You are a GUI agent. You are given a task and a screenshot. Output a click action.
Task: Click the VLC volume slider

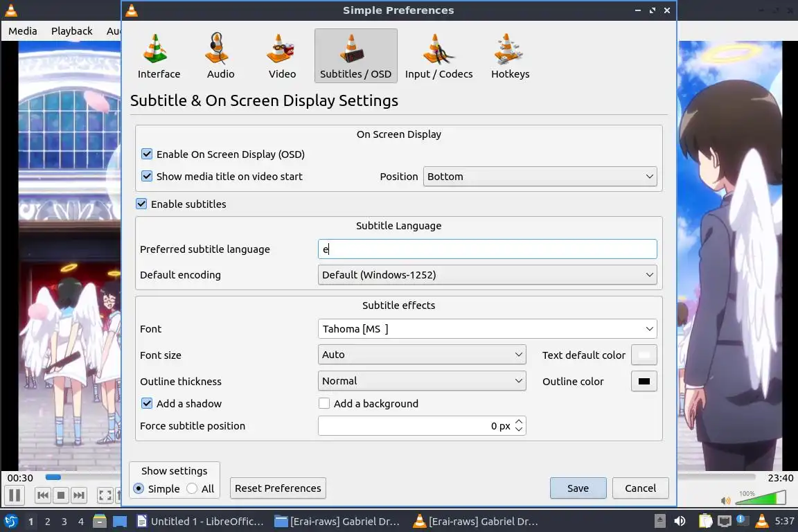tap(761, 498)
